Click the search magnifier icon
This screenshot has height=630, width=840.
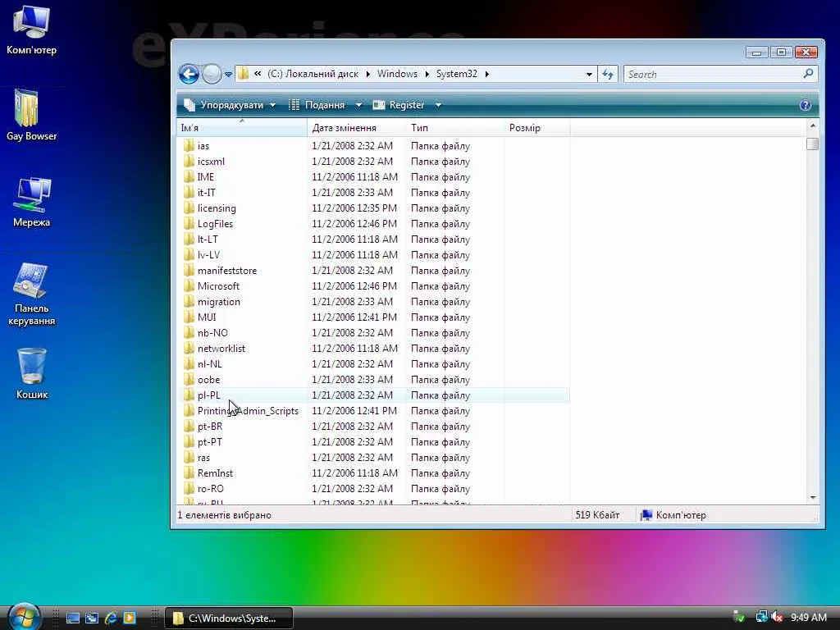[808, 73]
